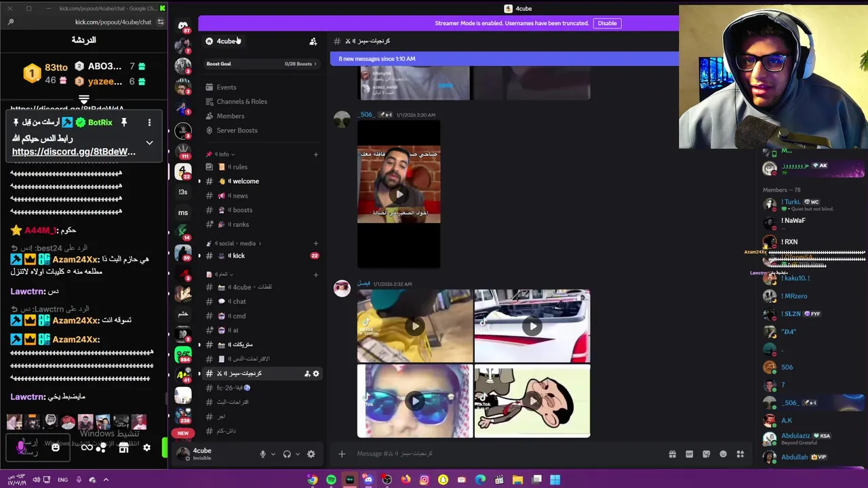This screenshot has height=488, width=868.
Task: Expand Boost Goal 0/28 Boosts
Action: pos(262,64)
